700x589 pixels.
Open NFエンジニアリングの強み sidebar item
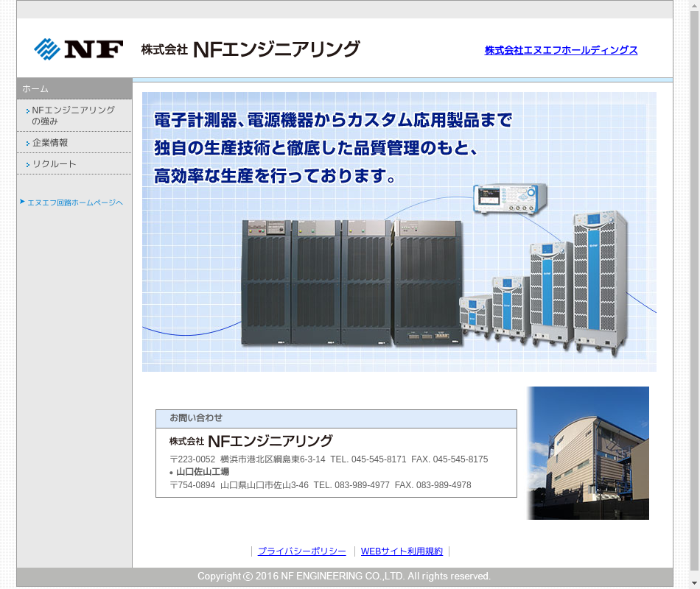click(73, 116)
